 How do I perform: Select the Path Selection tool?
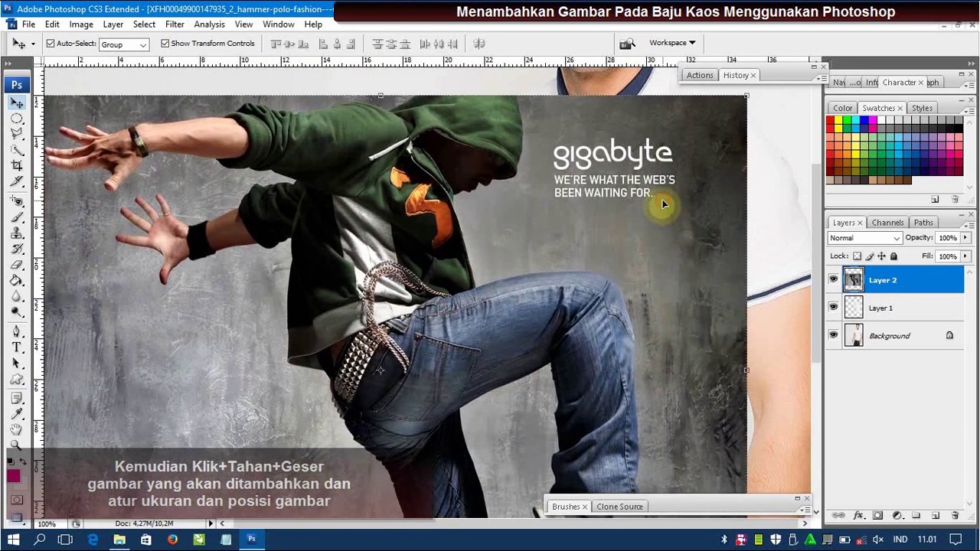tap(17, 364)
